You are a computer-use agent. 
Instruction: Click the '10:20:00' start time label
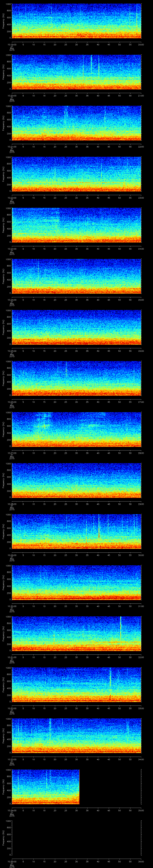pyautogui.click(x=12, y=96)
